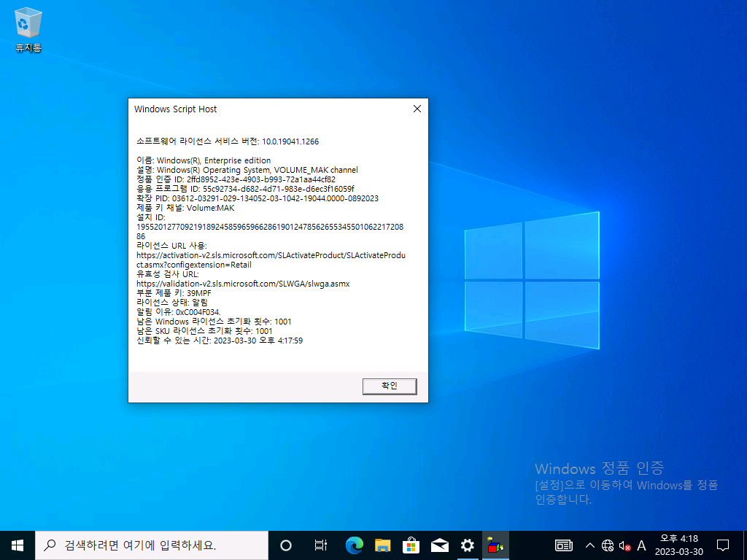Open the network globe tray icon

(x=608, y=545)
